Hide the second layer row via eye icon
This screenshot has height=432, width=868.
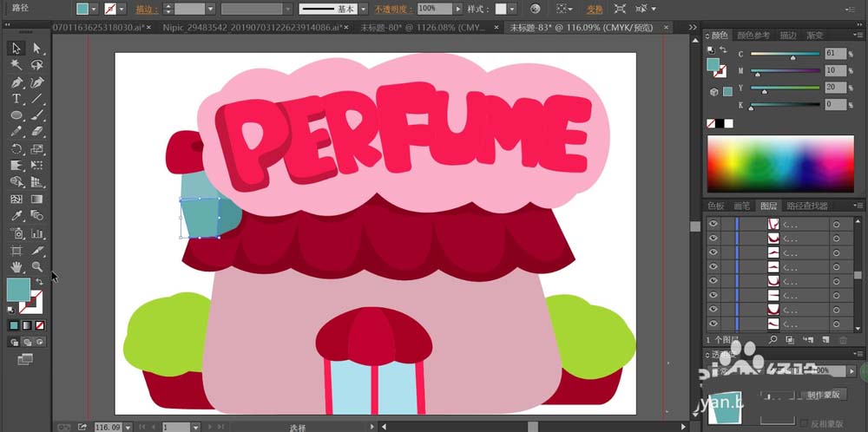pos(713,238)
